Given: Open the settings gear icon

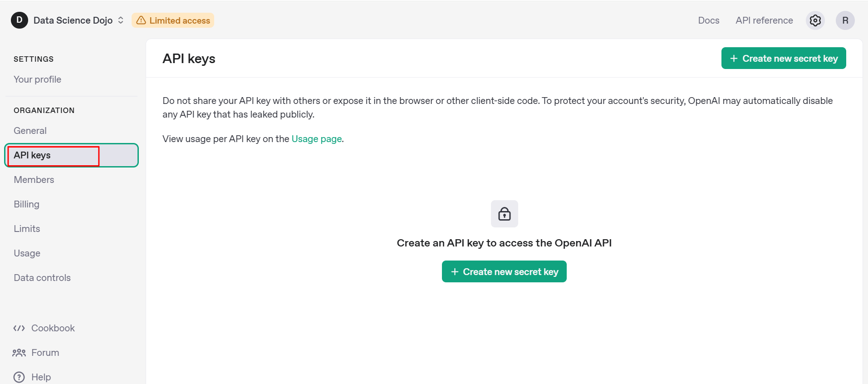Looking at the screenshot, I should pos(815,20).
